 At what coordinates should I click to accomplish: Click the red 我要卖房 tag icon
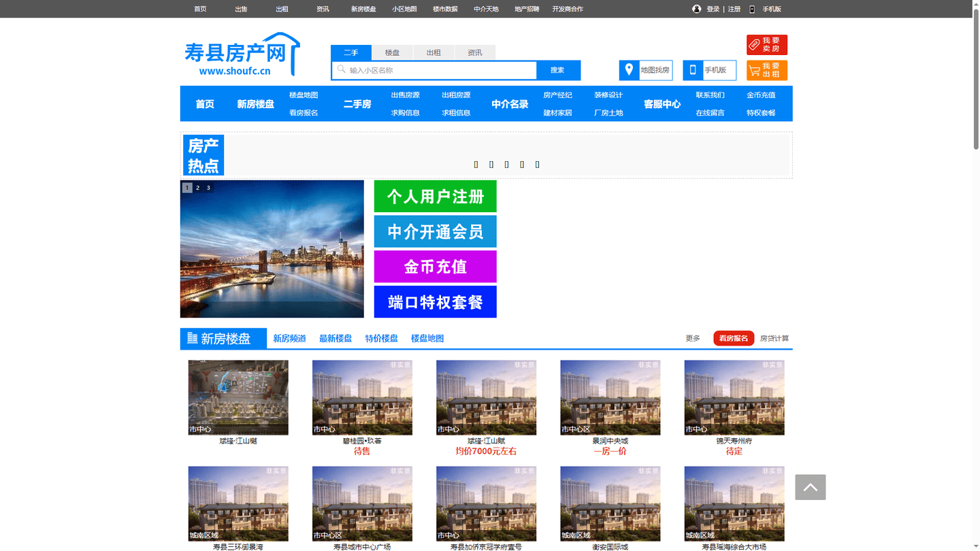click(754, 45)
